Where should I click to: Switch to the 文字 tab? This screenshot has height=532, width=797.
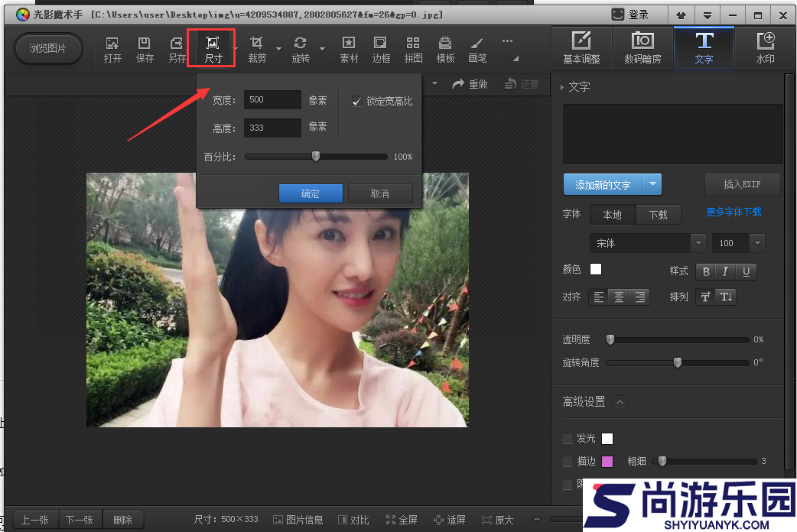pos(704,48)
